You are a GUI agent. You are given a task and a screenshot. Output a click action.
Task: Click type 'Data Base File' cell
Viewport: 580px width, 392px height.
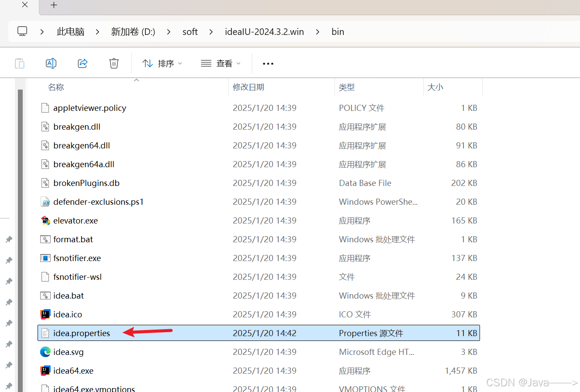(x=365, y=183)
